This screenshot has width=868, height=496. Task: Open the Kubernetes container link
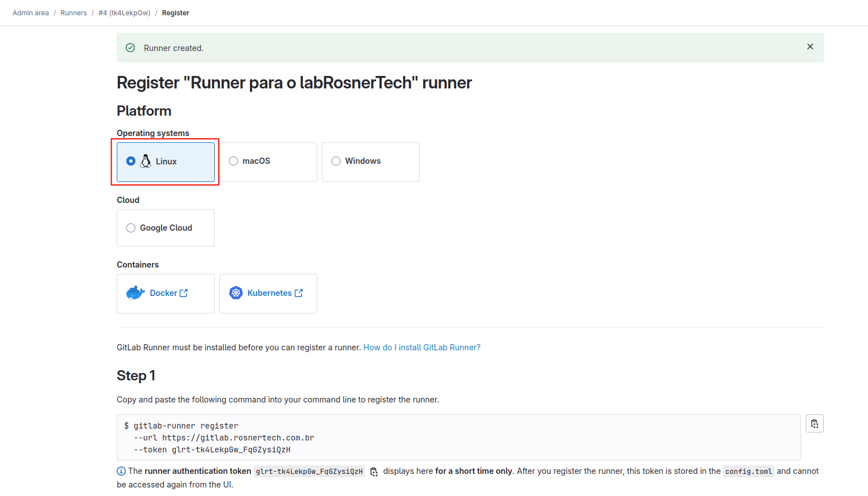275,293
